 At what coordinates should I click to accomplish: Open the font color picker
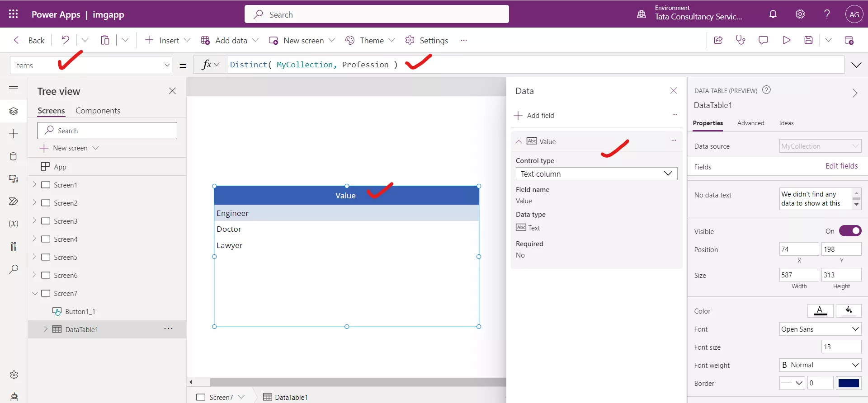point(820,310)
